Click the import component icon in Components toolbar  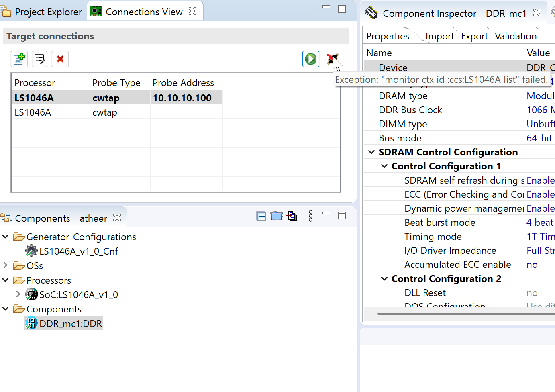(292, 216)
